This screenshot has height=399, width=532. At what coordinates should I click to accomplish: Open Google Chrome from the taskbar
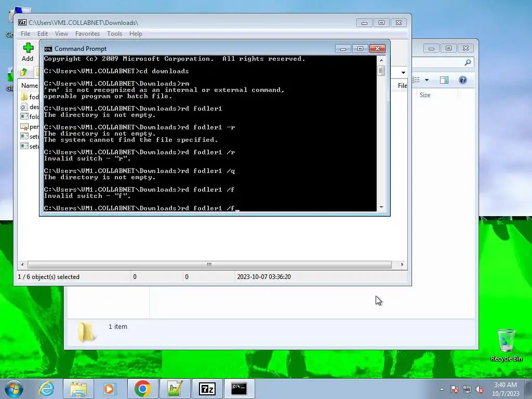click(142, 389)
